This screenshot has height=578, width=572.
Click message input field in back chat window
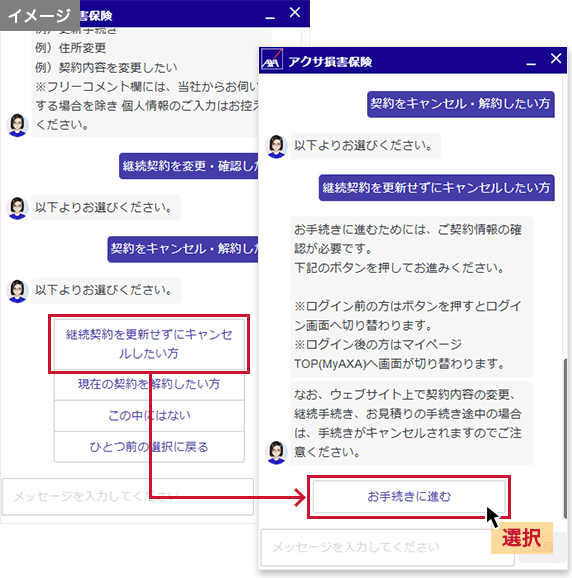tap(128, 497)
